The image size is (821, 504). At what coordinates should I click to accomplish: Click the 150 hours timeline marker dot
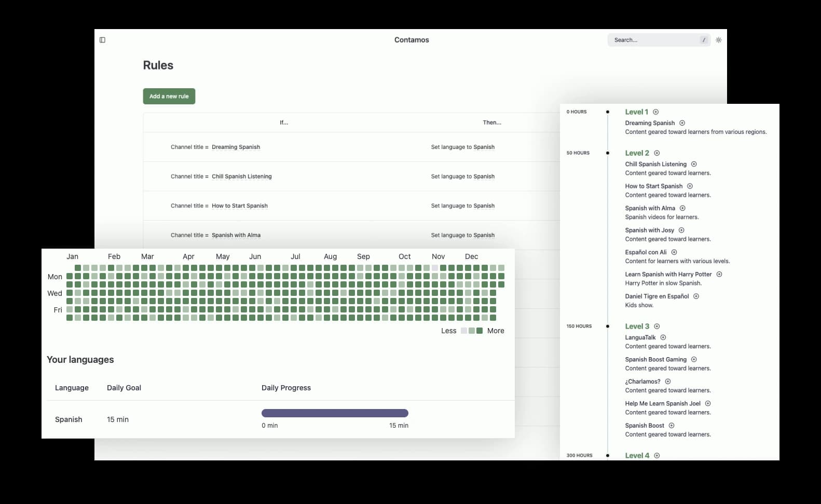click(608, 326)
